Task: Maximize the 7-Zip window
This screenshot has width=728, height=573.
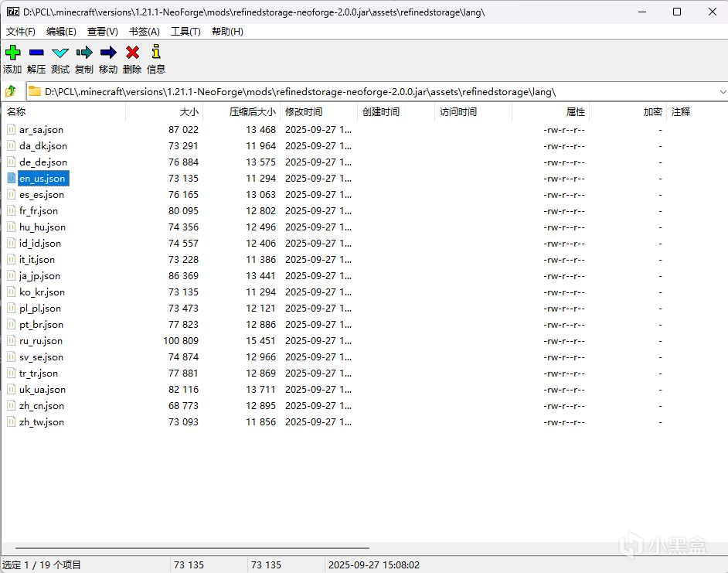Action: (x=677, y=12)
